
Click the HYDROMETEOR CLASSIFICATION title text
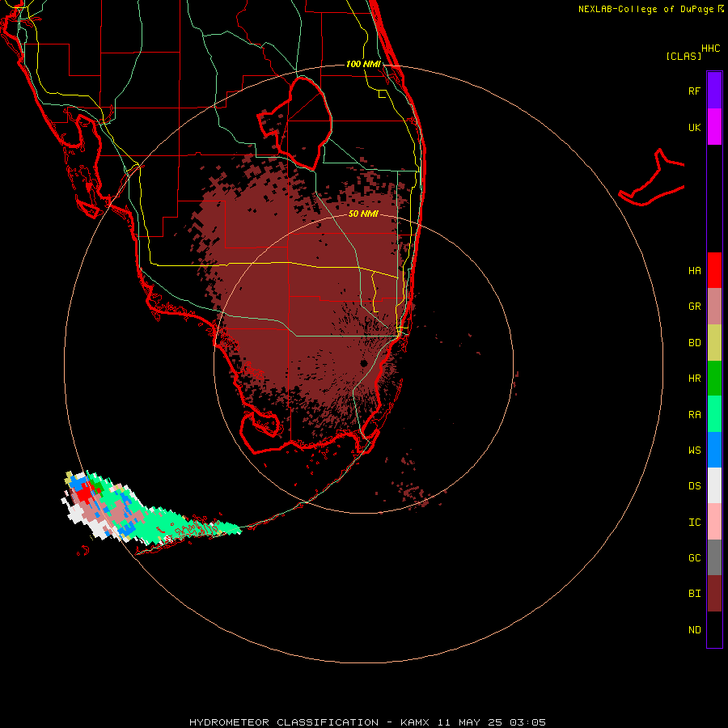(x=284, y=722)
